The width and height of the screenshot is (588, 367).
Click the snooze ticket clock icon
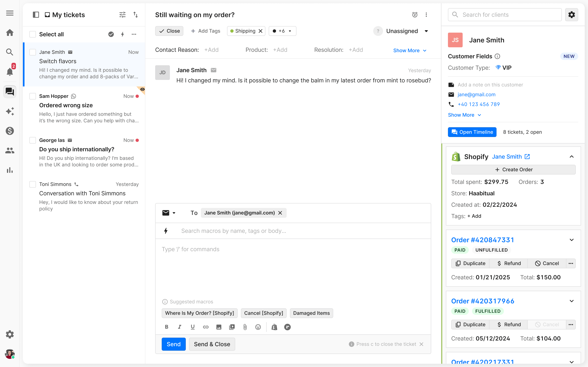pyautogui.click(x=415, y=15)
